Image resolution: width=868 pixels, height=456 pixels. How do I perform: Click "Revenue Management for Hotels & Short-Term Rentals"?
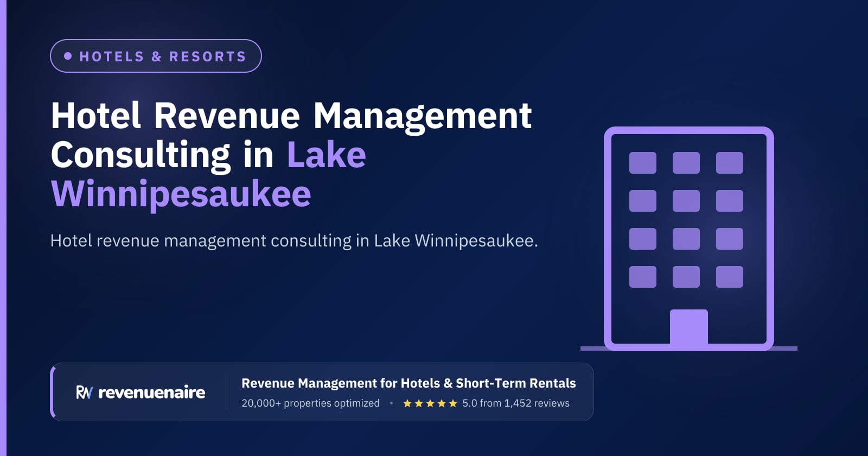(409, 383)
